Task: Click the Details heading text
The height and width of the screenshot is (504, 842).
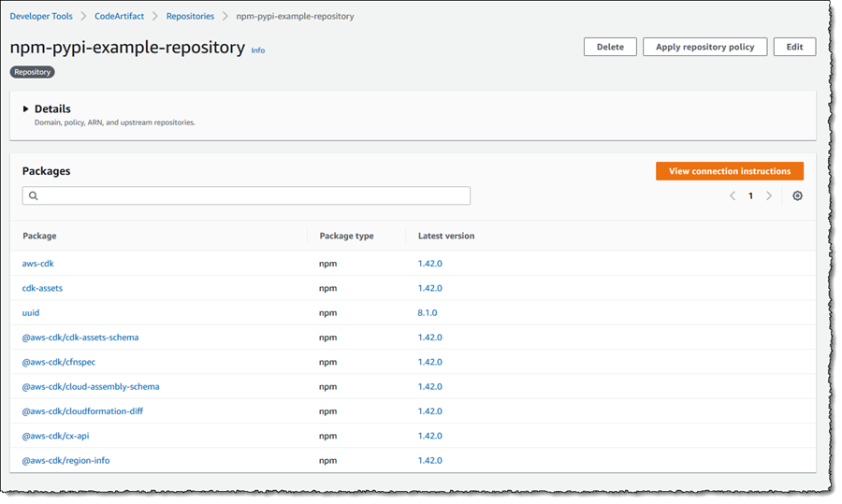Action: [x=52, y=109]
